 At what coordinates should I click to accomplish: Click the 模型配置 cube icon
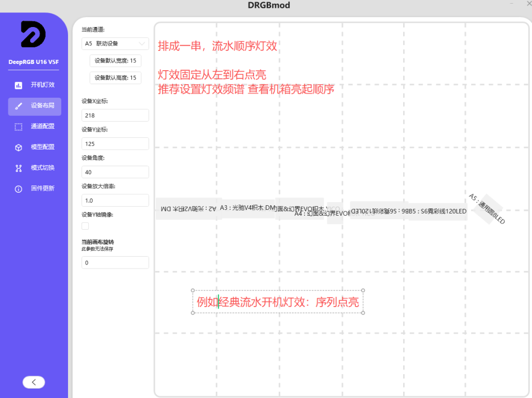[19, 148]
